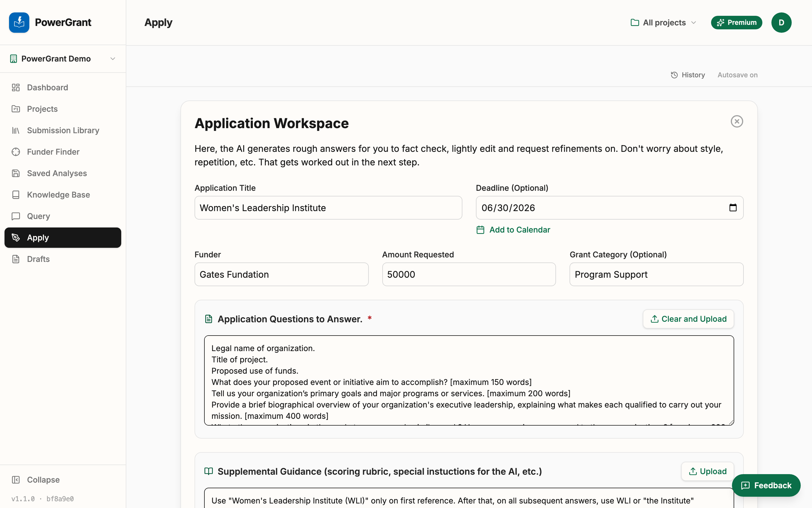Collapse the sidebar
The image size is (812, 508).
point(63,480)
